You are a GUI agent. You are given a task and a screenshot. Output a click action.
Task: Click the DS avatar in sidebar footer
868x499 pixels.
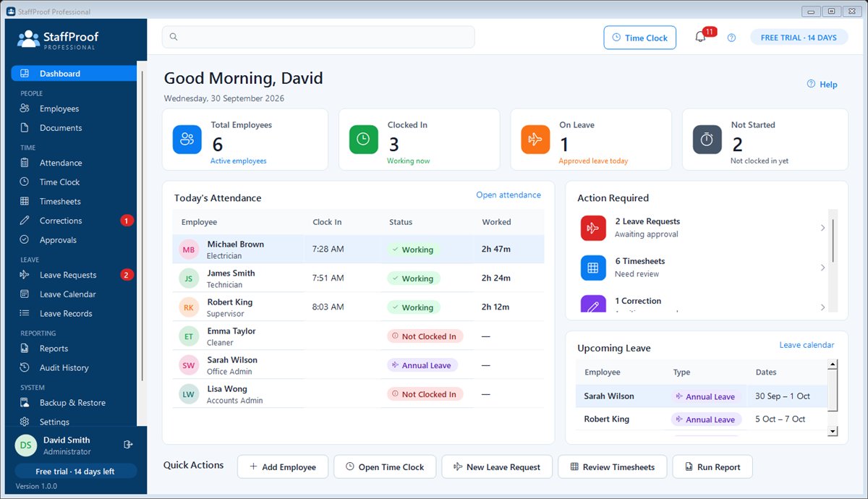(25, 445)
